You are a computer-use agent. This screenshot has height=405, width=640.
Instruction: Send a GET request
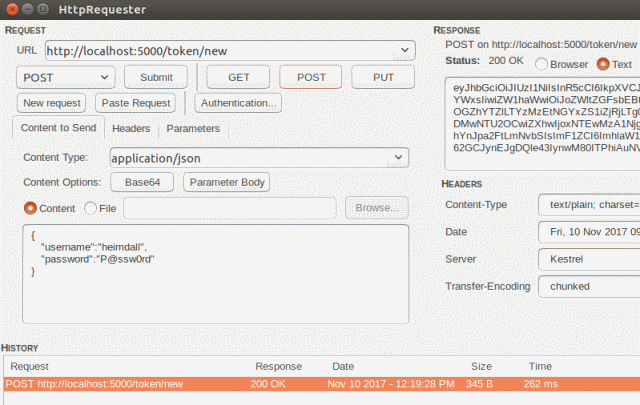pos(238,77)
